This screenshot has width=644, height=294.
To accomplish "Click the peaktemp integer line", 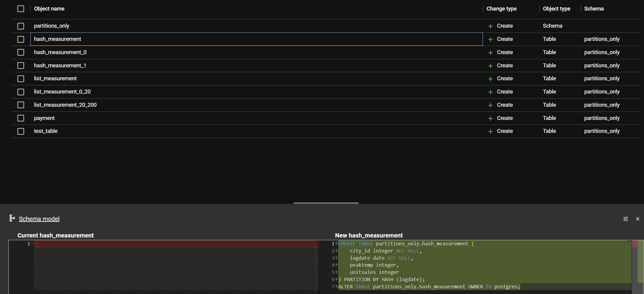I will (374, 265).
